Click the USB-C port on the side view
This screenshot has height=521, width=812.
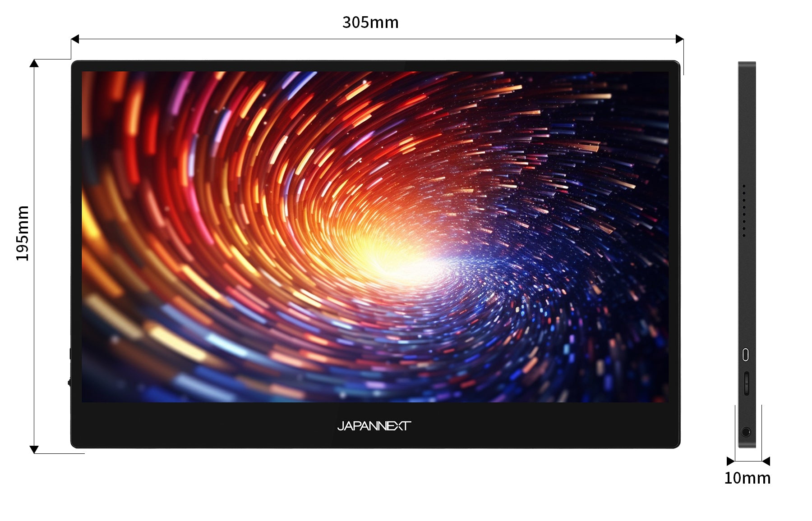click(746, 354)
